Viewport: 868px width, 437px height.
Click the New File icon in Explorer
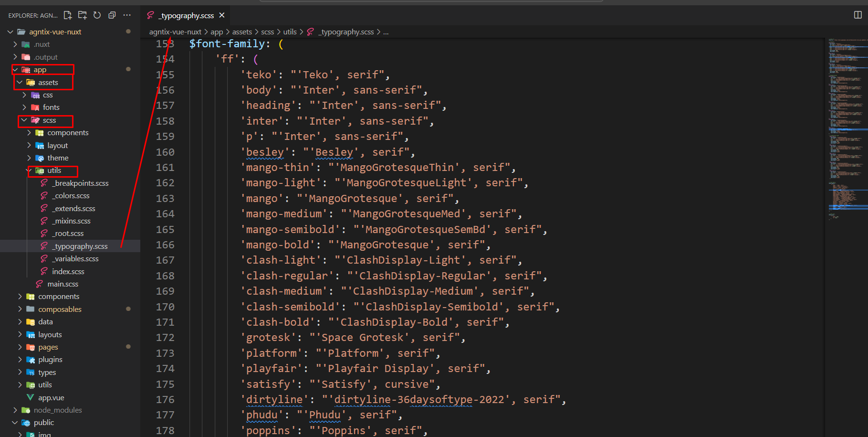[68, 15]
